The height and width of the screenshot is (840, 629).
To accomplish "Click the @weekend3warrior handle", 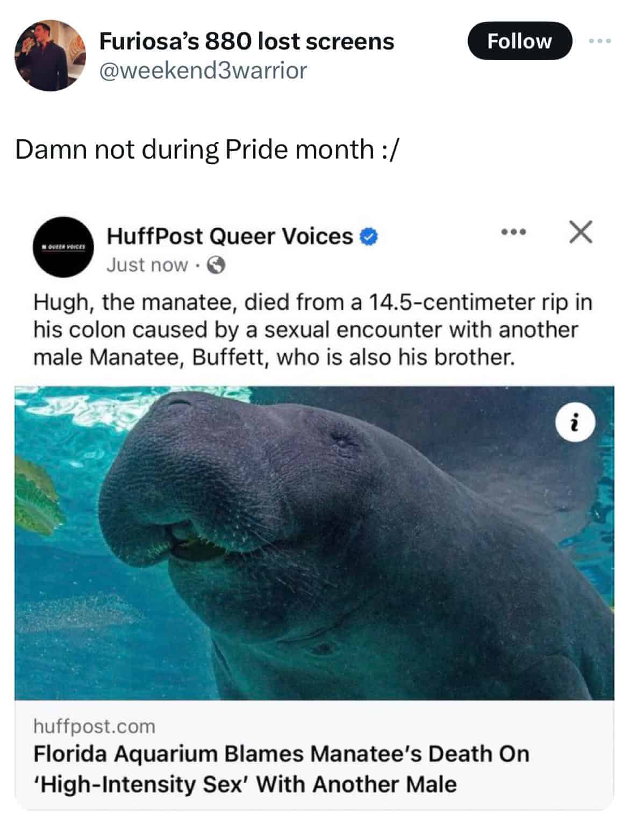I will [x=203, y=70].
